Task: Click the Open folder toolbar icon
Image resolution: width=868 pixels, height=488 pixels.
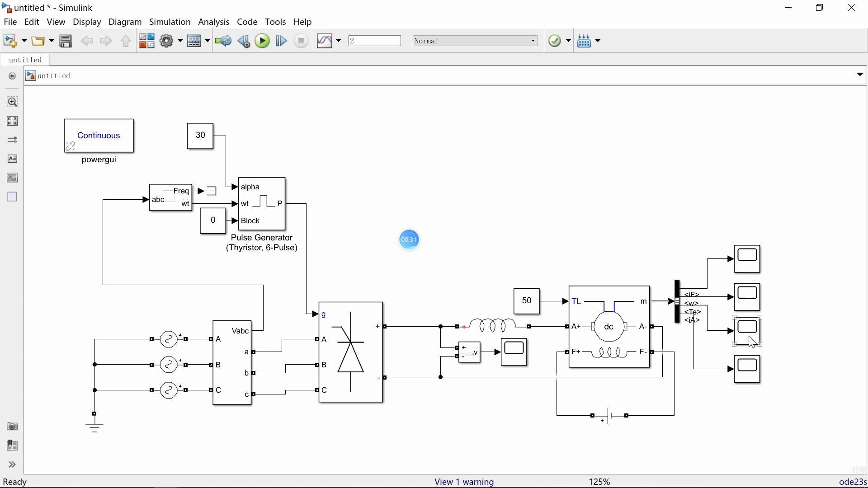Action: point(39,41)
